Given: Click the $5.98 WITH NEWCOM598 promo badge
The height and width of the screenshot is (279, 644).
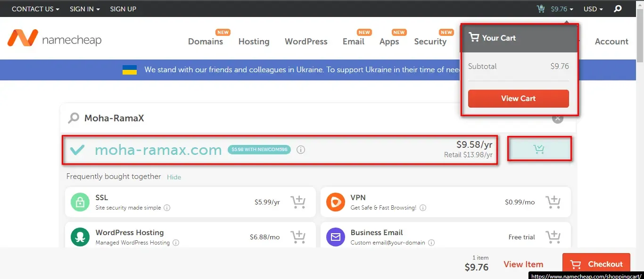Looking at the screenshot, I should [x=259, y=150].
